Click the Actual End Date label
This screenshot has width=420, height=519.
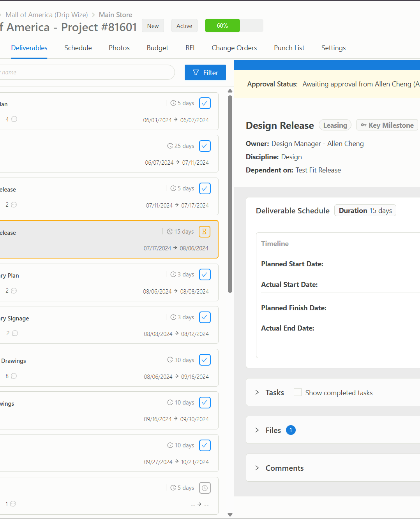click(x=288, y=328)
